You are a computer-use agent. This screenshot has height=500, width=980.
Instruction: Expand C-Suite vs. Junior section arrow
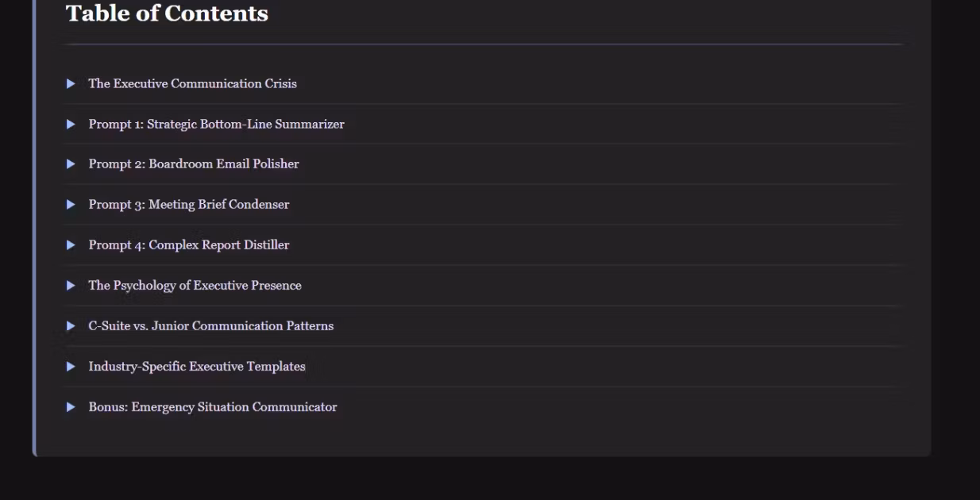pyautogui.click(x=71, y=326)
